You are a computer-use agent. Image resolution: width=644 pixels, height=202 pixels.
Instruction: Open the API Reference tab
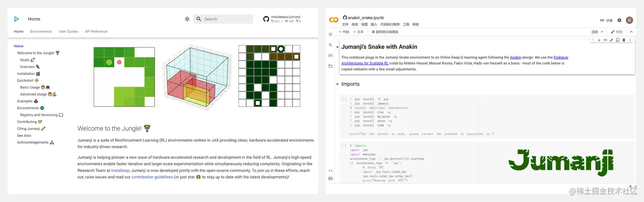(96, 32)
